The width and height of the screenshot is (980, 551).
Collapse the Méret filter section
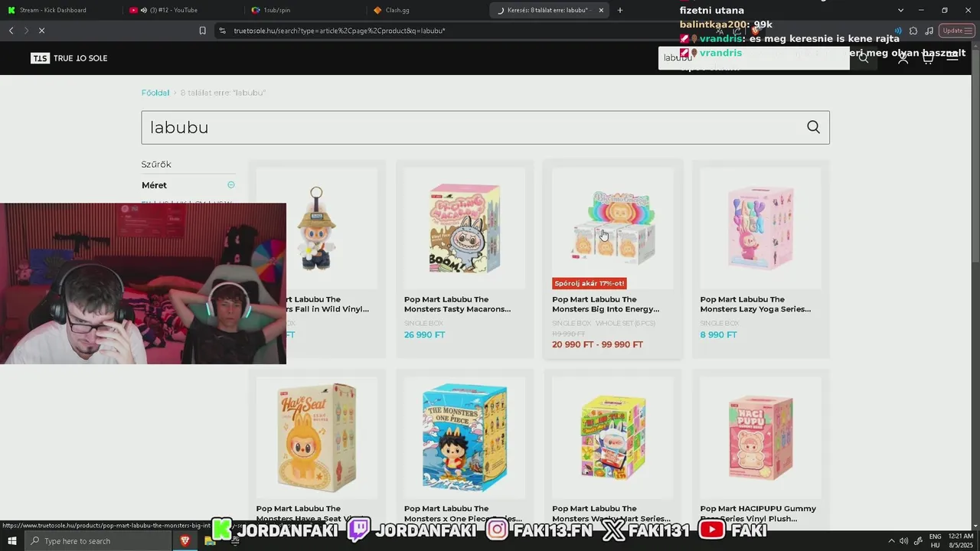[231, 185]
